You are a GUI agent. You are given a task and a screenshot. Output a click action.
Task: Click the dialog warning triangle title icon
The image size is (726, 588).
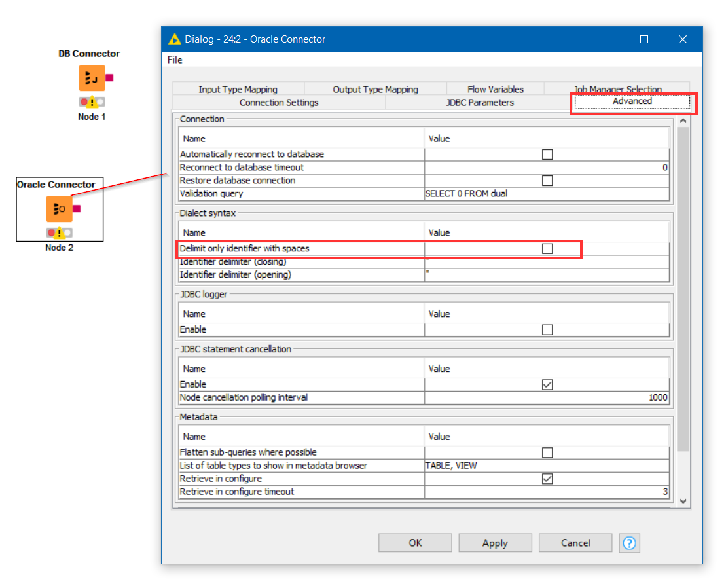pyautogui.click(x=174, y=39)
